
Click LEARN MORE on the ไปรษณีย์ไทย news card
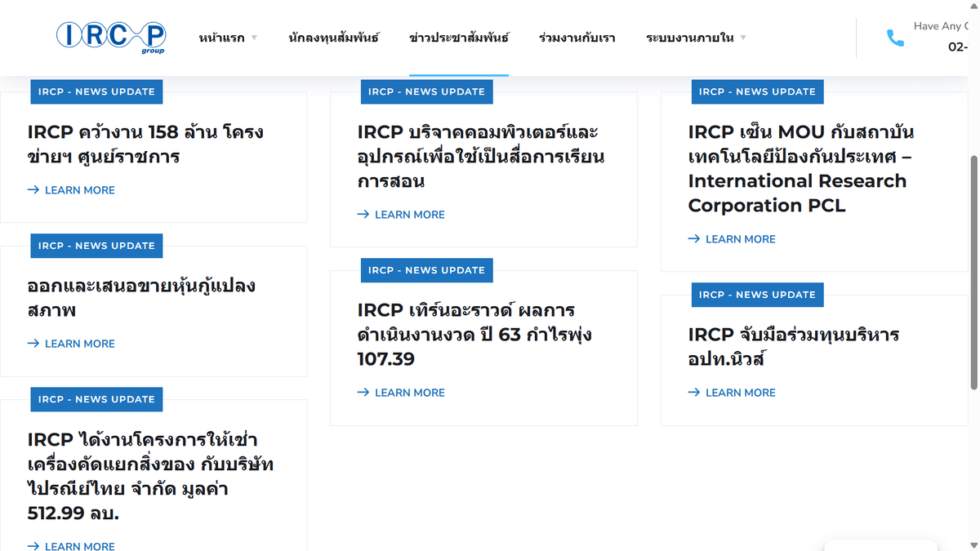tap(78, 546)
